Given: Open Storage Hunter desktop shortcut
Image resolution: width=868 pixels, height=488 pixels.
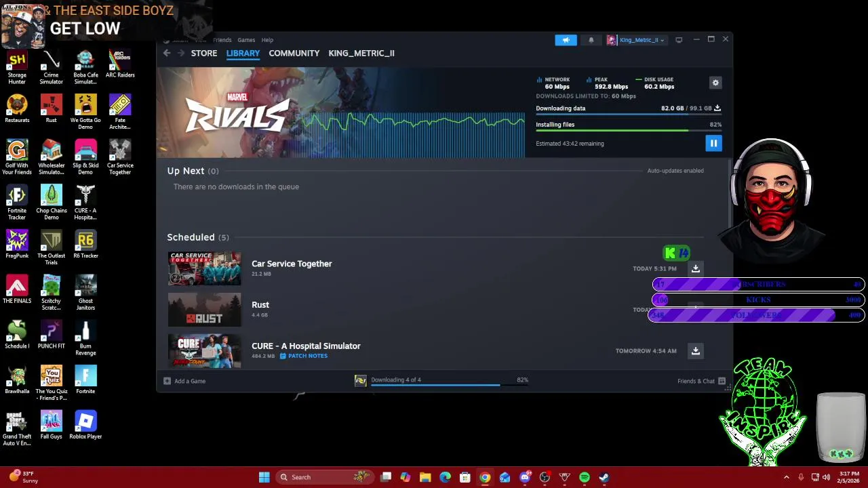Looking at the screenshot, I should 17,68.
